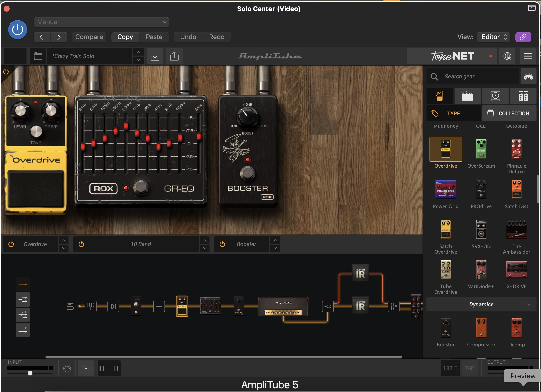Open the View Editor dropdown
Viewport: 541px width, 392px height.
coord(494,37)
